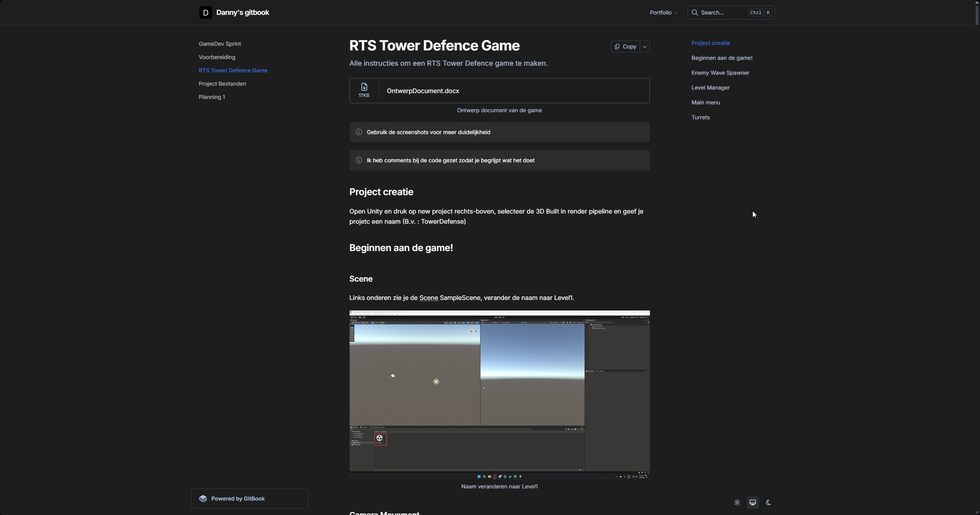
Task: Click info icon in screenshots hint
Action: 359,132
